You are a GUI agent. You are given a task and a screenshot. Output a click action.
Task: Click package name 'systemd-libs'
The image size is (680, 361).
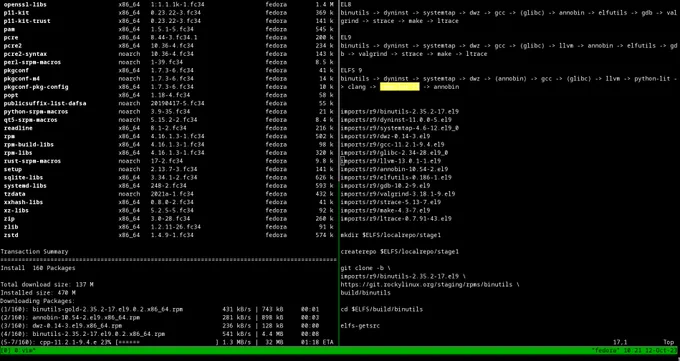25,186
